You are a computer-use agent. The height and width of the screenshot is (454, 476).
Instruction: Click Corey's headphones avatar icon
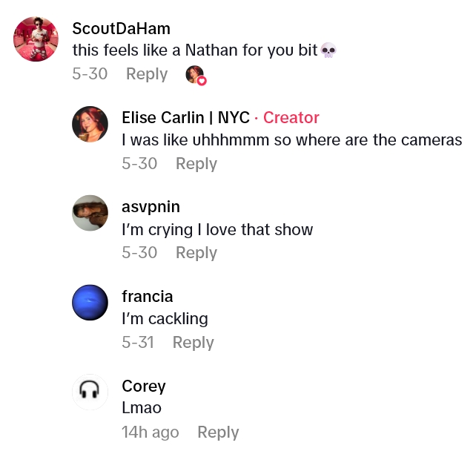click(90, 392)
